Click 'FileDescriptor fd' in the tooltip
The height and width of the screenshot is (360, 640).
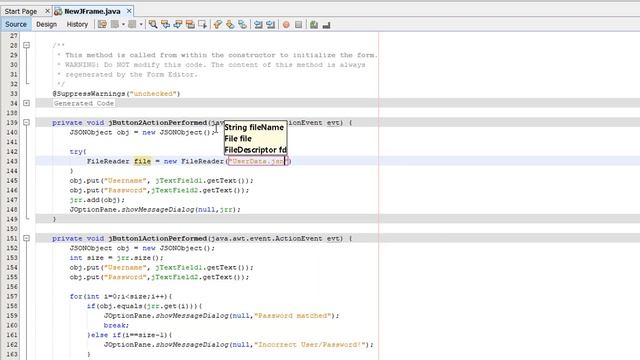[x=256, y=150]
